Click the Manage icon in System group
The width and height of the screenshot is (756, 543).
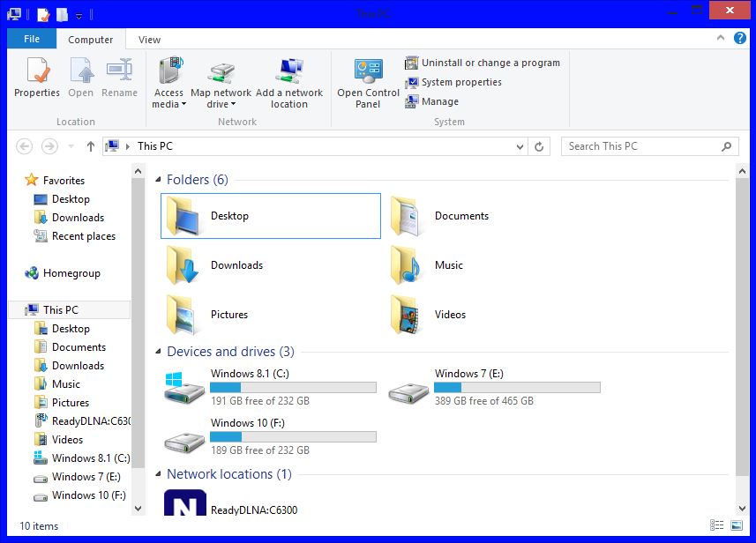pos(412,101)
